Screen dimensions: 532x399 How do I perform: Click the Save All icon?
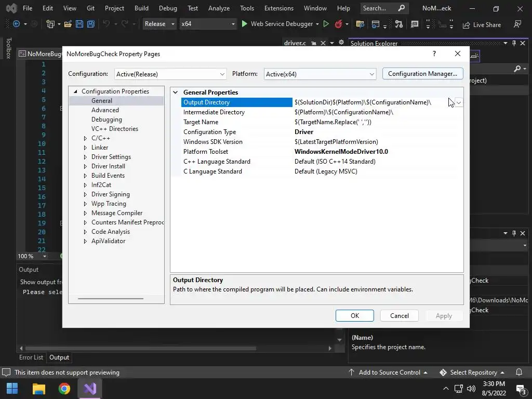tap(90, 24)
